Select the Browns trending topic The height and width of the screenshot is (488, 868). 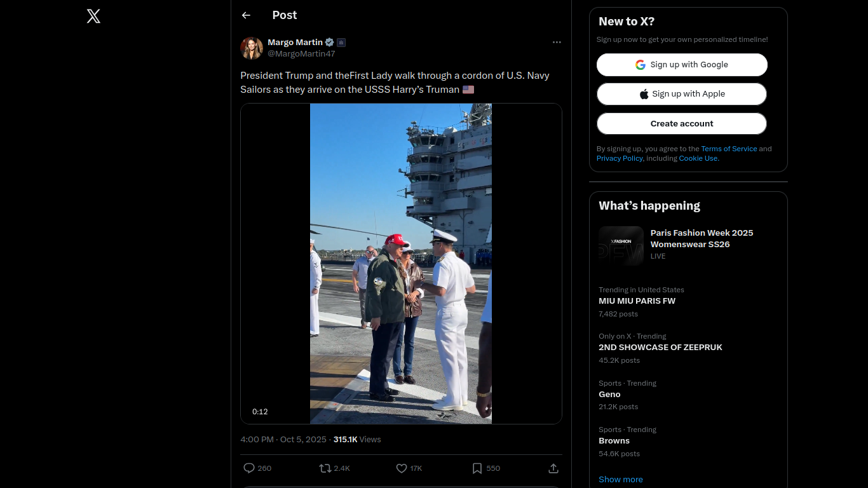tap(614, 441)
